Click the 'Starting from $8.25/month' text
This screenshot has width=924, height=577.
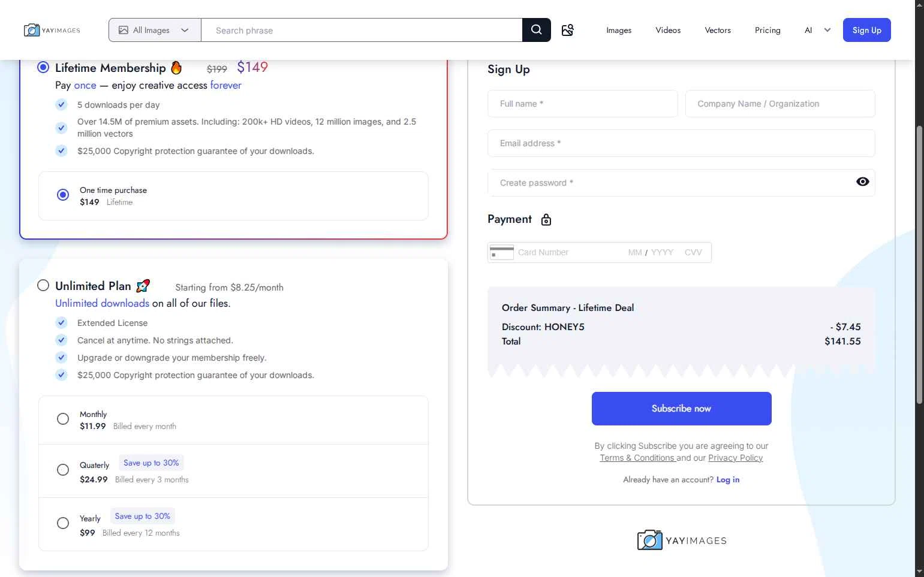point(229,287)
